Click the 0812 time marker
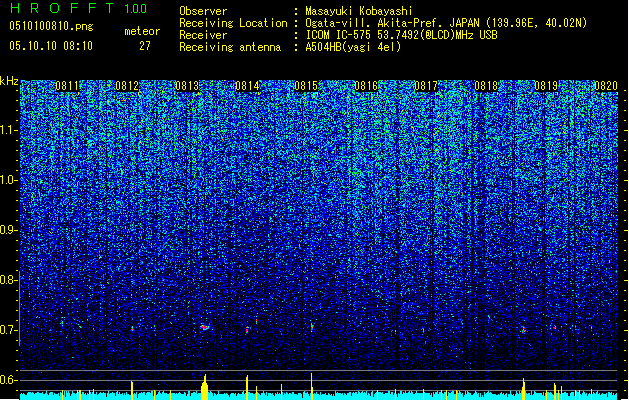 (127, 86)
